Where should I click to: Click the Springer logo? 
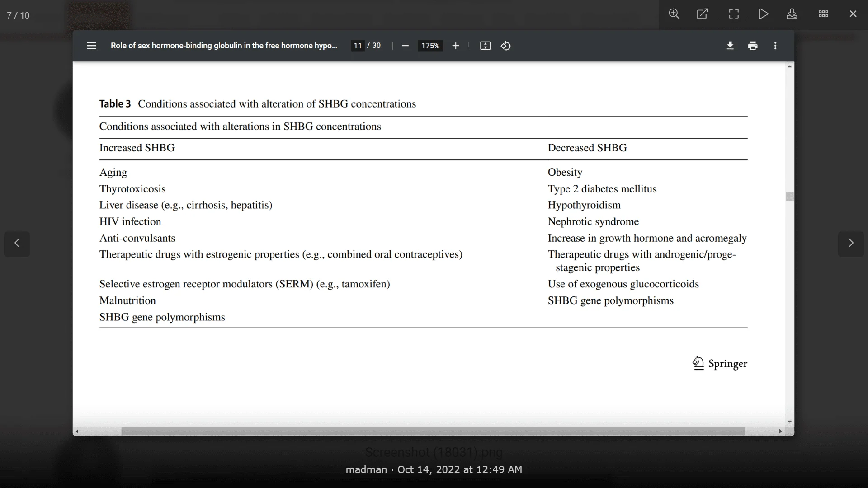point(720,363)
